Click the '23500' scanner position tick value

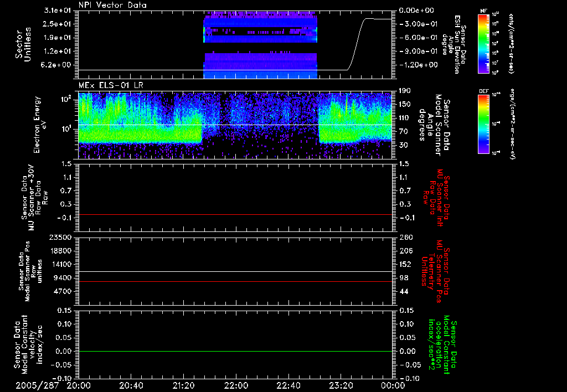[x=60, y=238]
